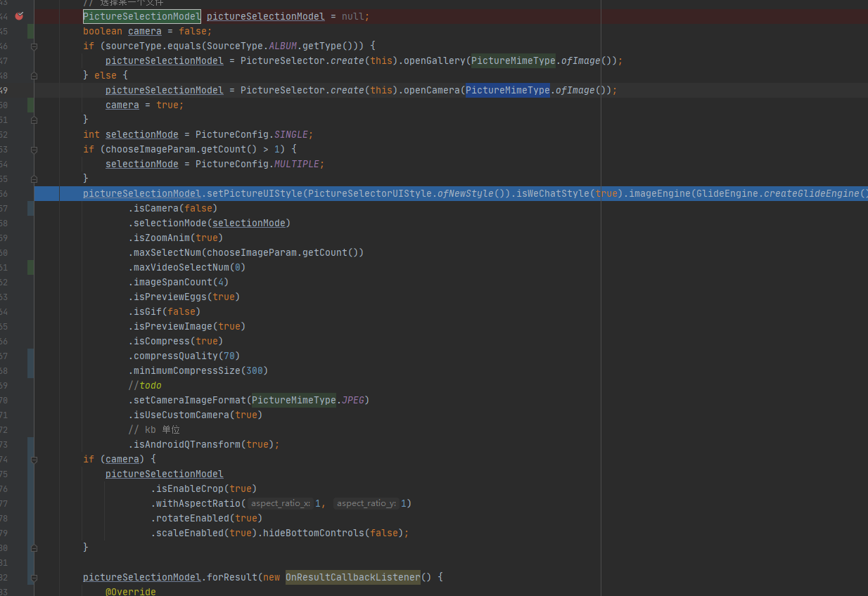Image resolution: width=868 pixels, height=596 pixels.
Task: Click the green change marker at line 61
Action: point(29,267)
